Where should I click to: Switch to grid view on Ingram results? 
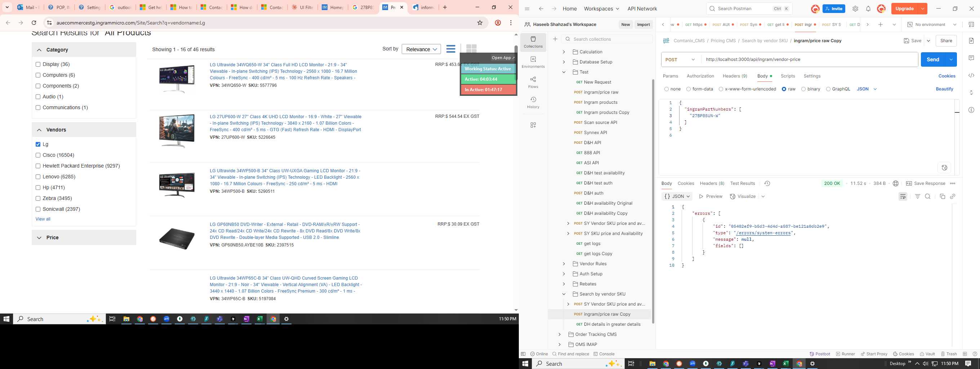point(471,49)
